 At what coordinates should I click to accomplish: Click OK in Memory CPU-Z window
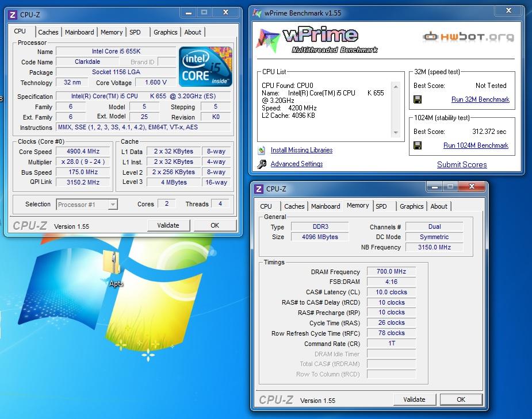[461, 399]
